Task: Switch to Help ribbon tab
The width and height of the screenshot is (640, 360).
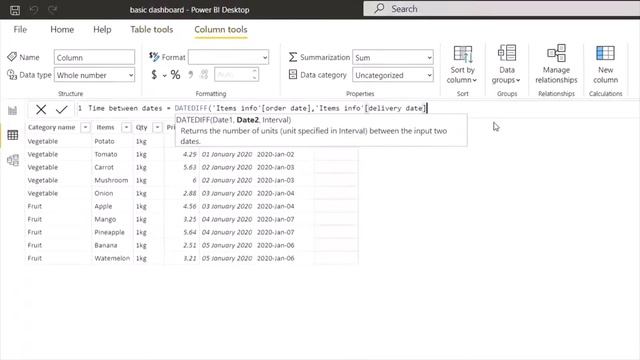Action: coord(102,29)
